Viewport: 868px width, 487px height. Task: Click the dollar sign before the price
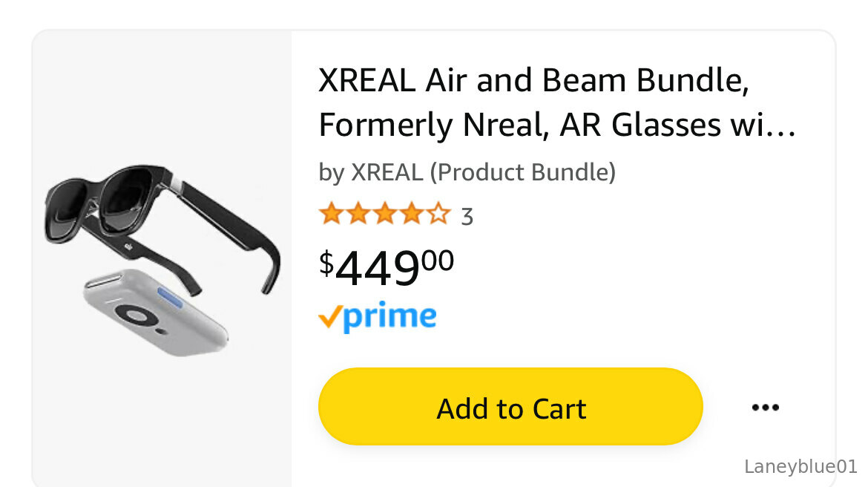(326, 263)
